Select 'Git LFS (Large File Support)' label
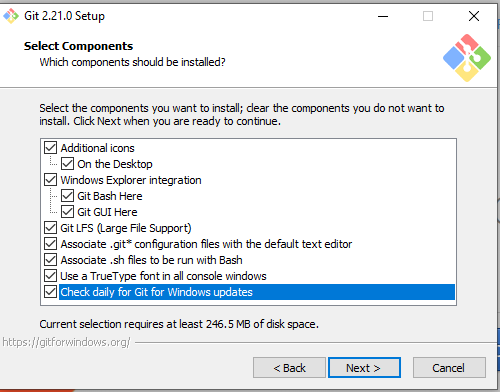 (x=126, y=228)
